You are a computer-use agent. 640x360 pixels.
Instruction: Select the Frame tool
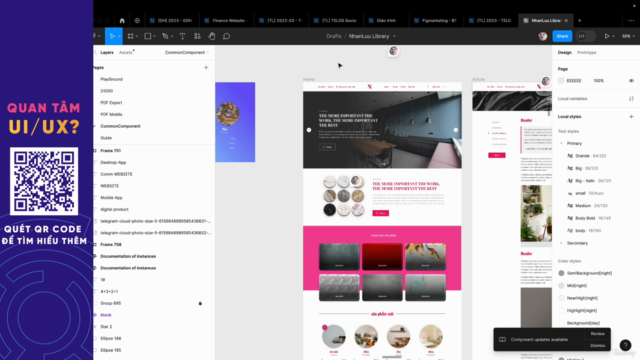[x=131, y=36]
